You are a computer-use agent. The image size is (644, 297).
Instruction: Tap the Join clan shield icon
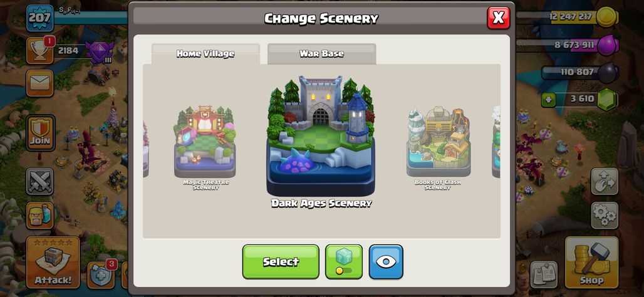coord(40,133)
